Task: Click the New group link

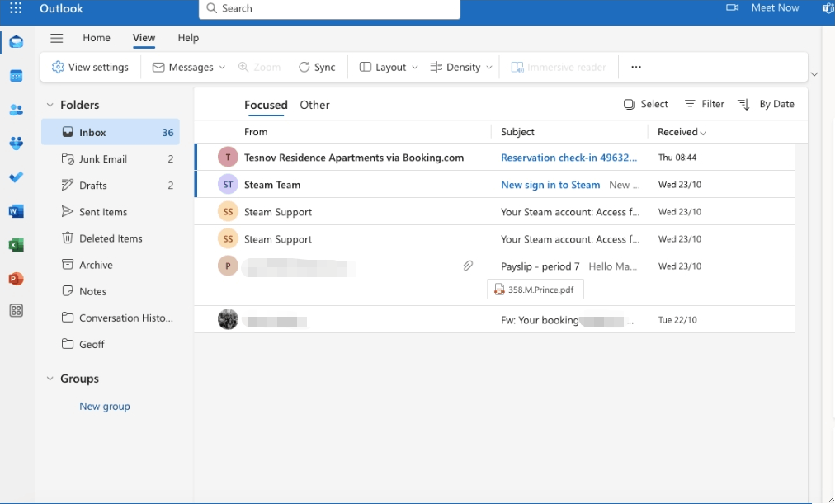Action: click(x=104, y=406)
